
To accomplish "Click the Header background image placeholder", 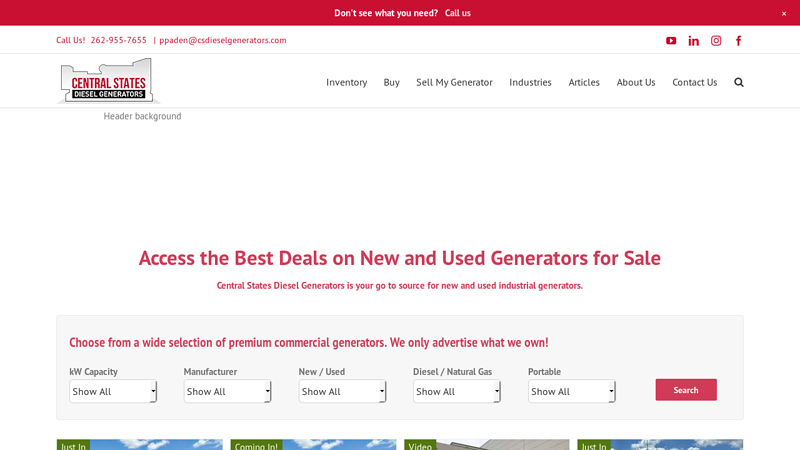I will 142,116.
